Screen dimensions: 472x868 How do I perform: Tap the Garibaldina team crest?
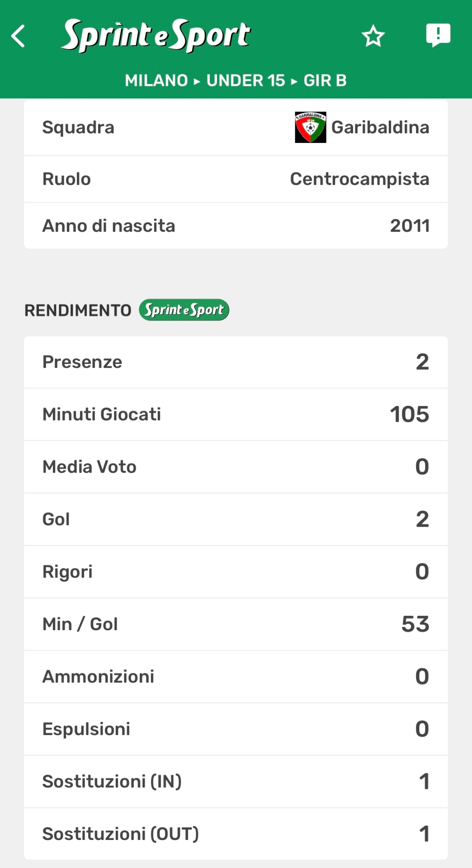[311, 127]
